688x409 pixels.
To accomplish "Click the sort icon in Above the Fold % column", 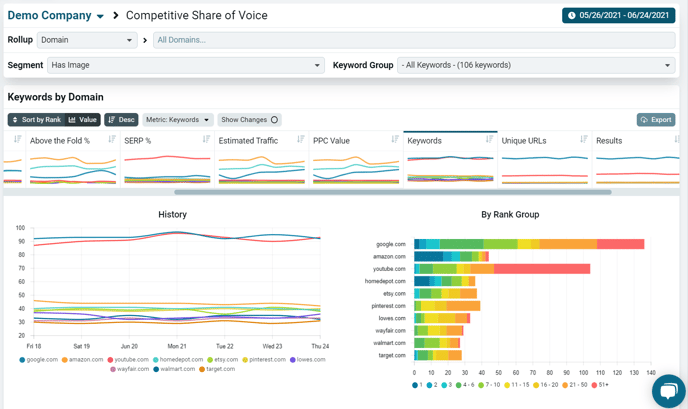I will coord(112,139).
